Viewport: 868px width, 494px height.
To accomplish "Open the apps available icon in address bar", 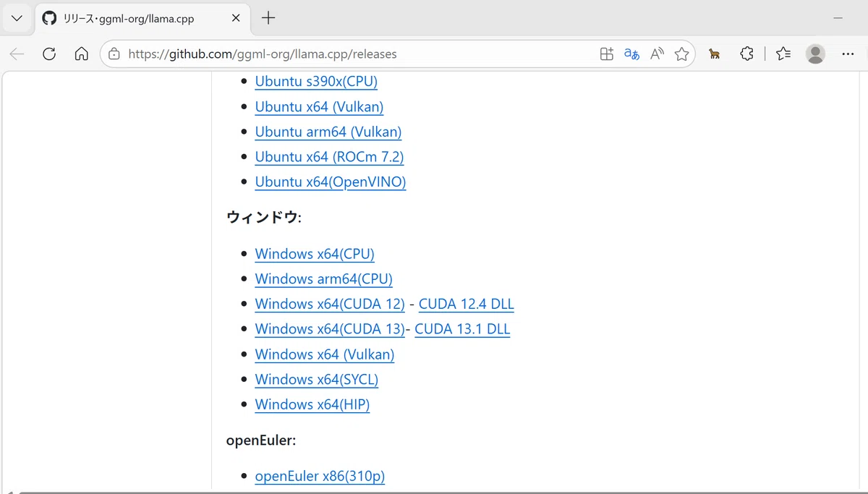I will 606,54.
